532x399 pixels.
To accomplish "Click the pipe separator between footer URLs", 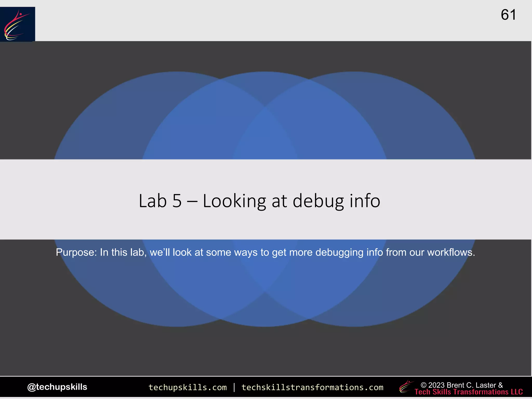I will click(234, 387).
